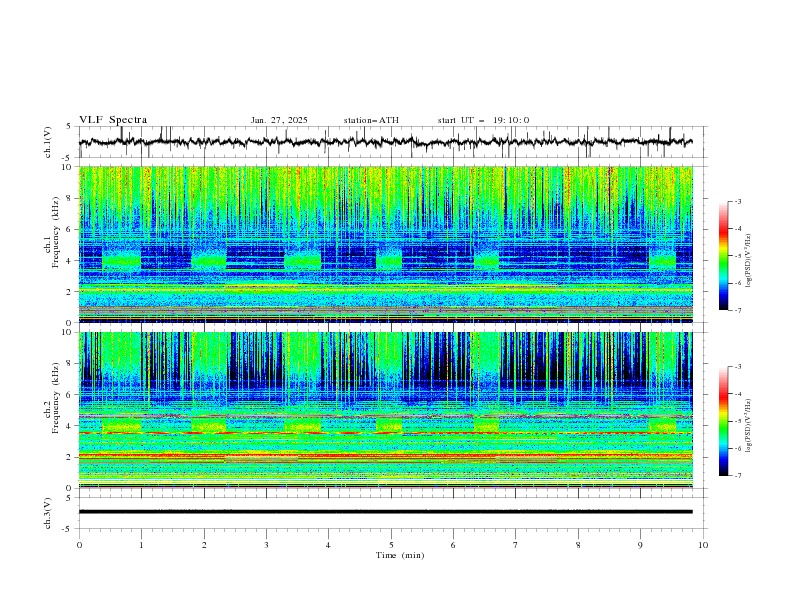Click the "Time (min)" axis title
This screenshot has width=792, height=612.
400,555
